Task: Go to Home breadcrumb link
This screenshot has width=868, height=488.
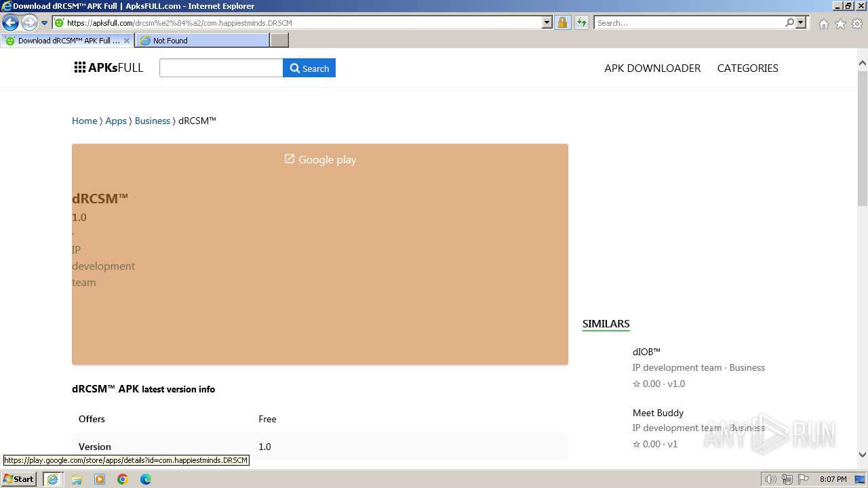Action: coord(84,121)
